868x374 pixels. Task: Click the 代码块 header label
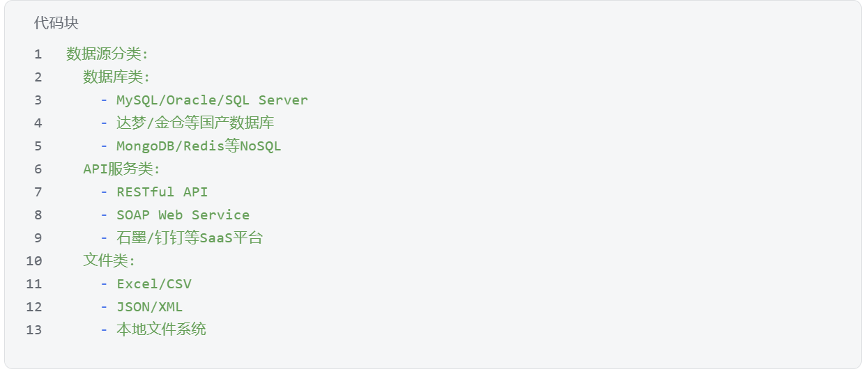(56, 23)
